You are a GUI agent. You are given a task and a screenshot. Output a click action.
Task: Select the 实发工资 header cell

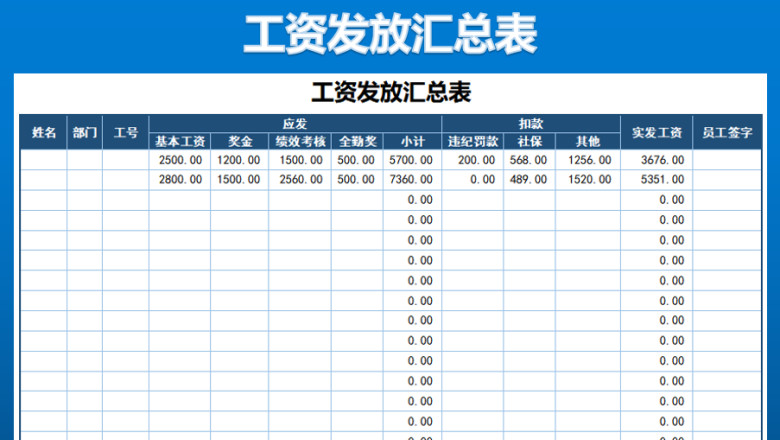pos(656,132)
